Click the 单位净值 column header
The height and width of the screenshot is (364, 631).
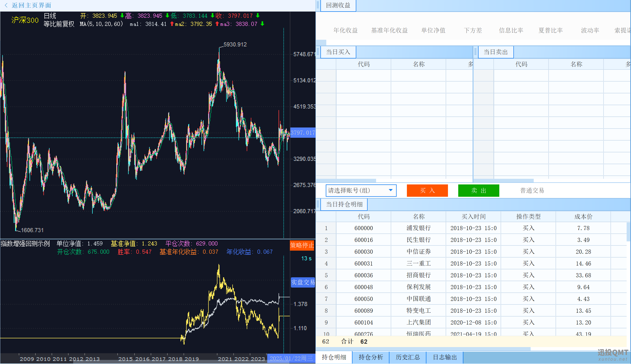click(x=433, y=31)
